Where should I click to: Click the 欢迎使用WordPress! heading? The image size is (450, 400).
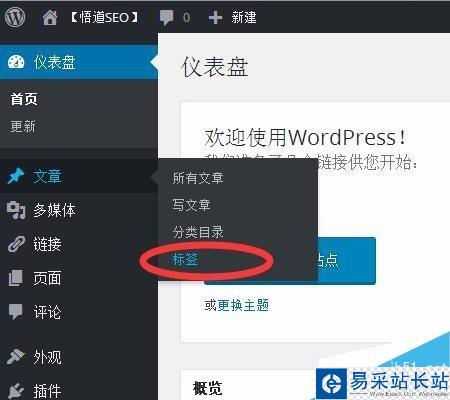pos(305,137)
